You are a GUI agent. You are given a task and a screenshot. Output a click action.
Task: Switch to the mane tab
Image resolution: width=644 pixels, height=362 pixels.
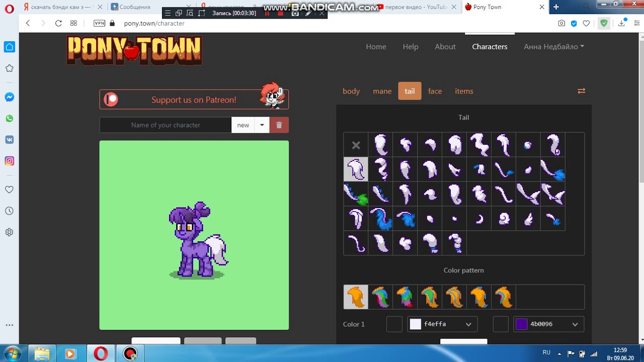(x=382, y=91)
